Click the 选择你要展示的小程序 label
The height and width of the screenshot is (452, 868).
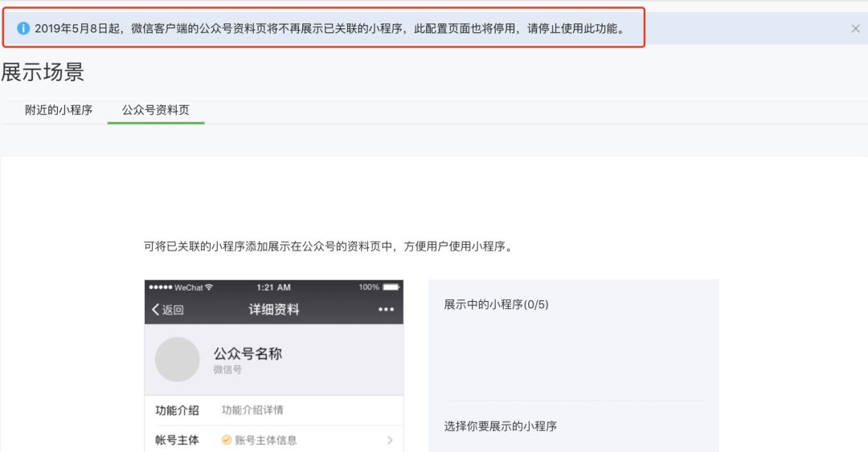[501, 426]
